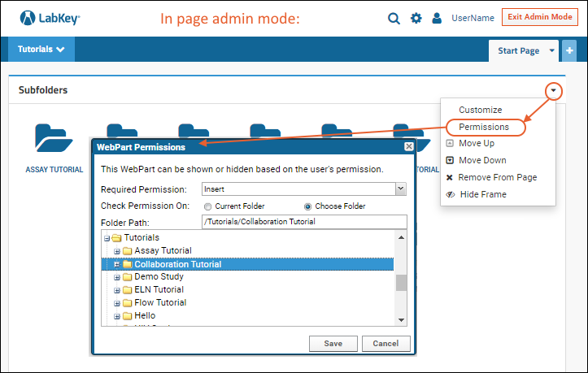Click the Hide Frame eye icon
The width and height of the screenshot is (588, 373).
coord(450,194)
